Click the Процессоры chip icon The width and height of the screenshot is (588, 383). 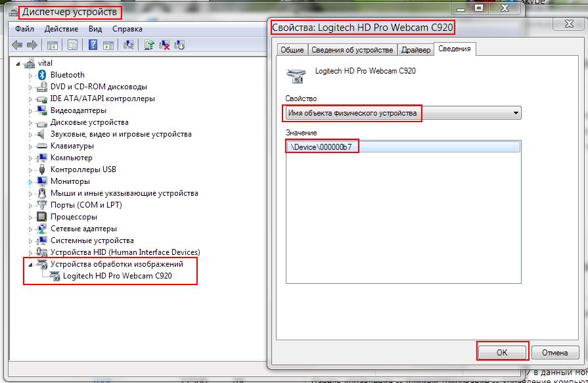coord(41,217)
